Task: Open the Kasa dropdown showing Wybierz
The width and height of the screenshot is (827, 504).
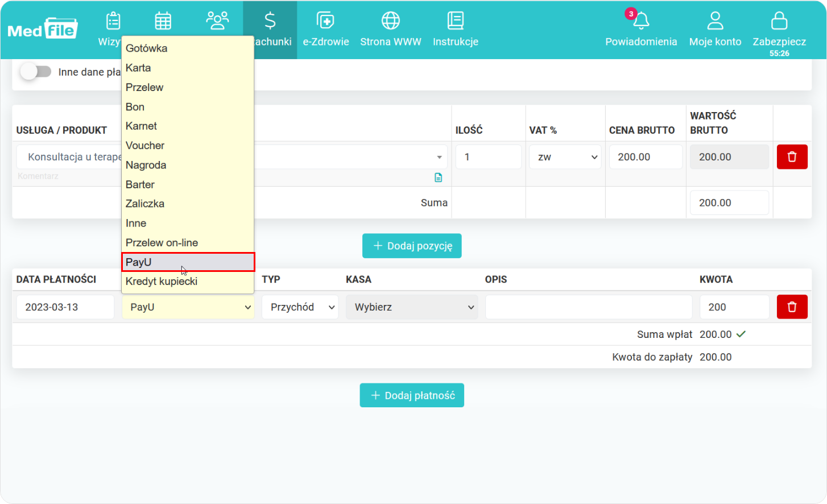Action: 412,307
